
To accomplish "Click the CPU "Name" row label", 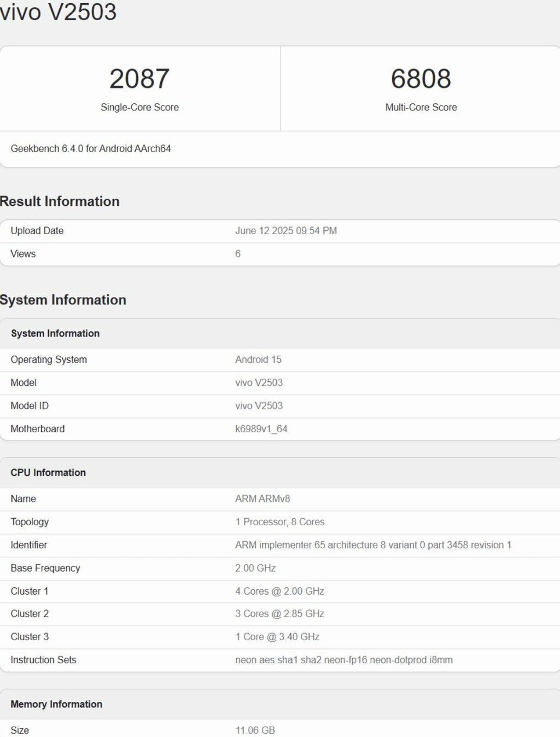I will 23,499.
